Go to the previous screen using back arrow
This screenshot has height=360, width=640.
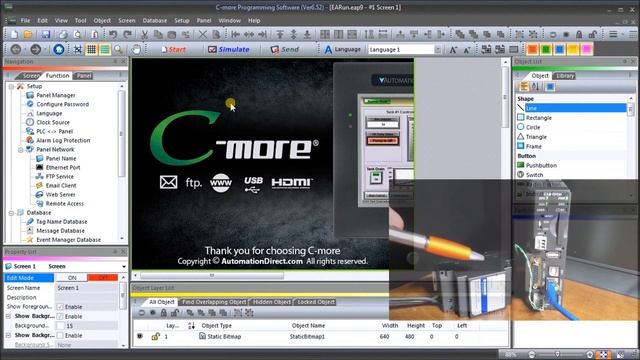[16, 49]
